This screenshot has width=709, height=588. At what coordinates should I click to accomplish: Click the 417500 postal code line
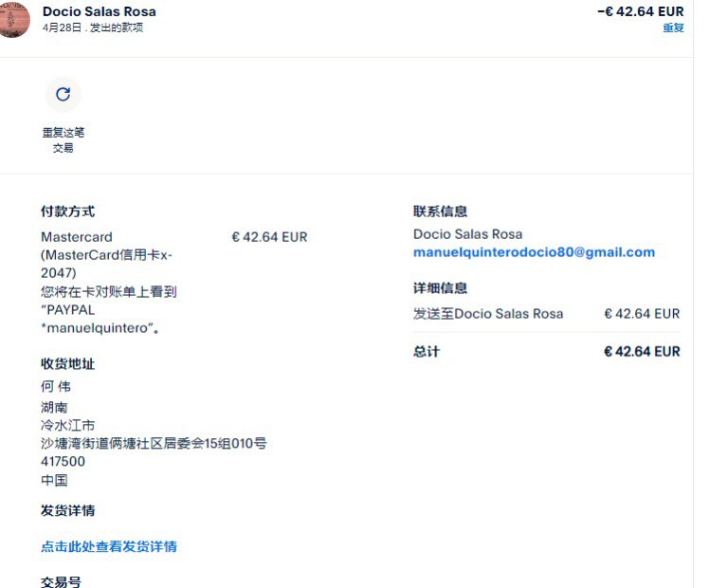click(63, 462)
